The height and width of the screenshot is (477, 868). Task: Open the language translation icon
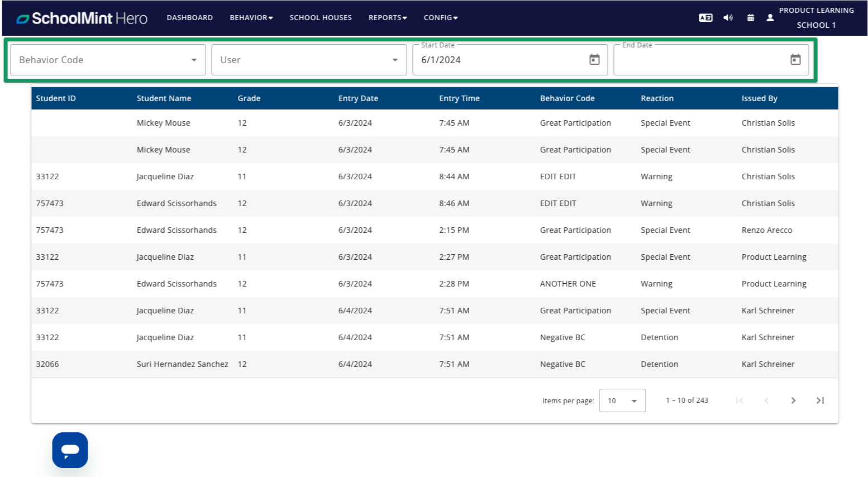coord(705,18)
